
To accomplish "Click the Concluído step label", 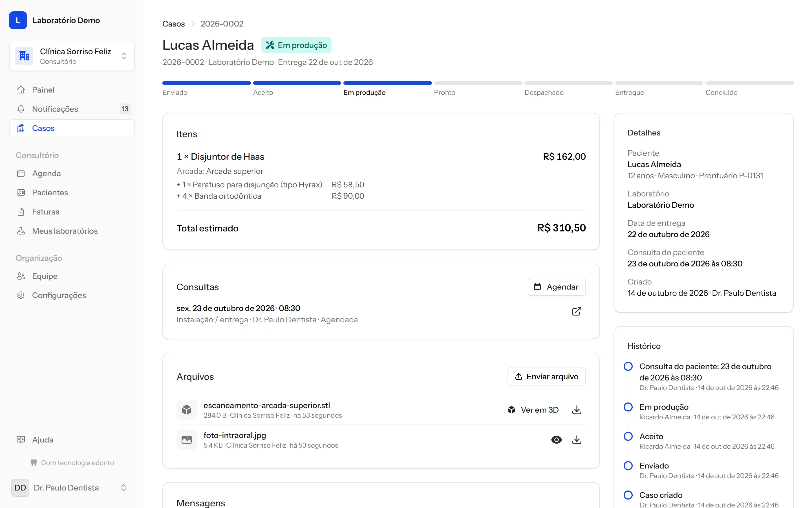I will click(721, 92).
